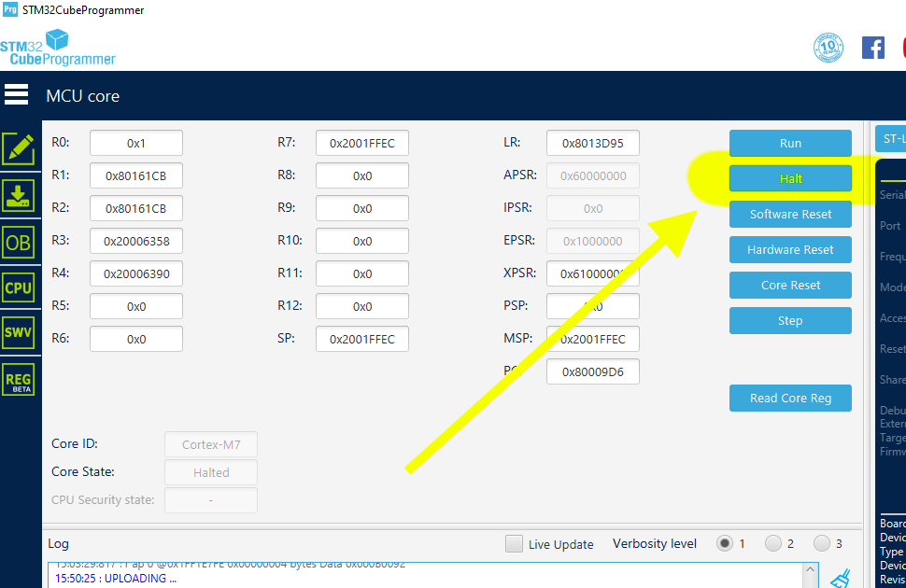Click the Read Core Reg button

tap(790, 398)
